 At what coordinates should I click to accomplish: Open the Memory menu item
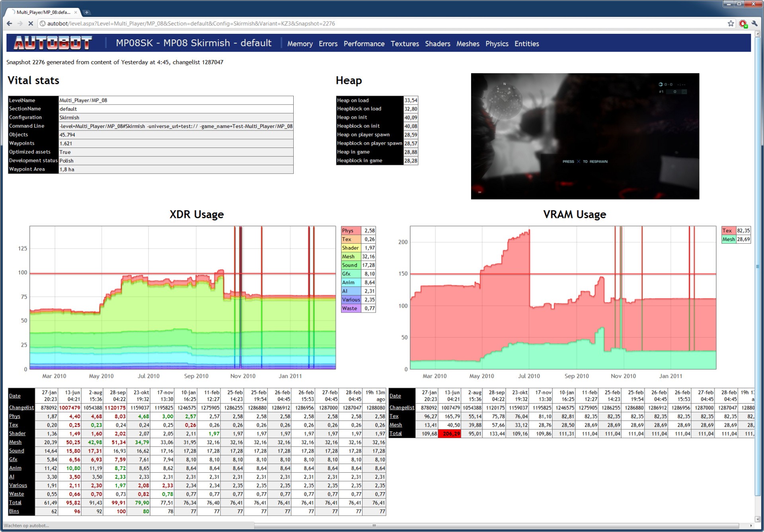coord(300,44)
